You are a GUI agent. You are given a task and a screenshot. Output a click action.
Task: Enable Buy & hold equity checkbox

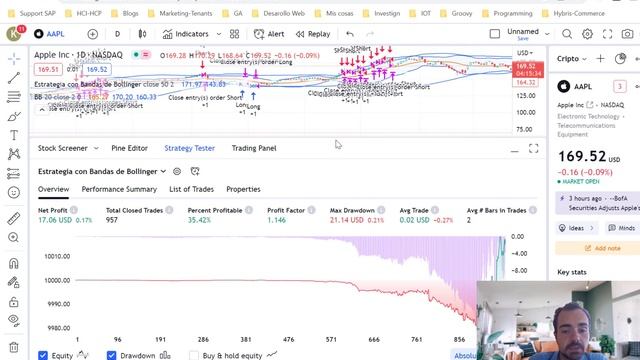pyautogui.click(x=194, y=356)
